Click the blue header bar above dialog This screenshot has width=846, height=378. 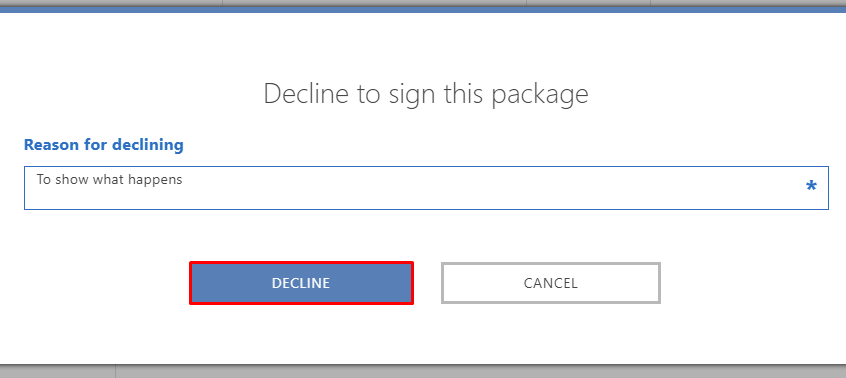(423, 10)
